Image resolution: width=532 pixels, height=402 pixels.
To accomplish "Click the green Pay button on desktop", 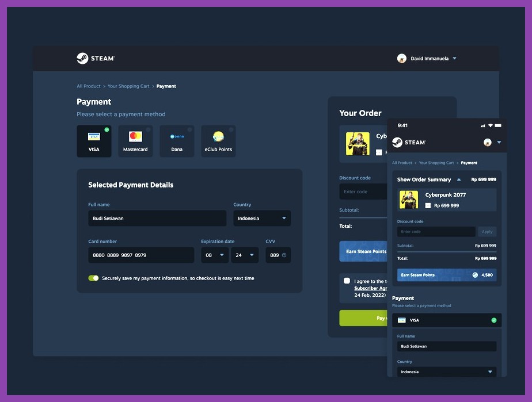I will [x=363, y=318].
